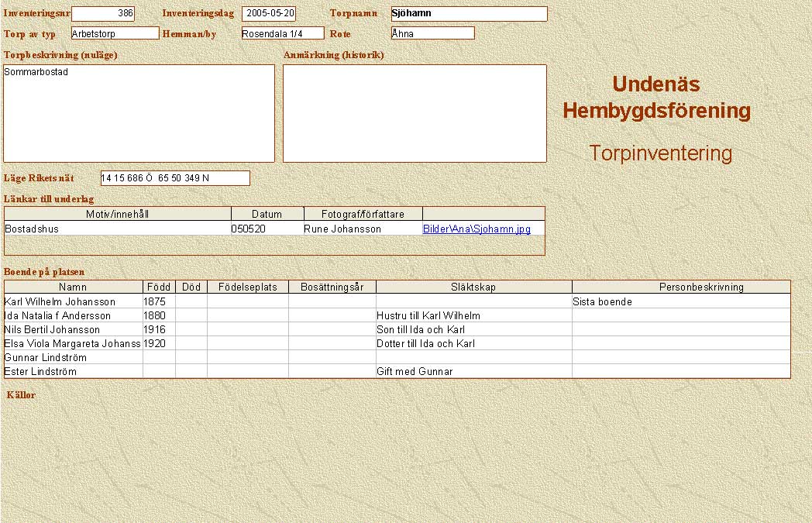Click the Sista boende description cell
812x523 pixels.
point(680,302)
